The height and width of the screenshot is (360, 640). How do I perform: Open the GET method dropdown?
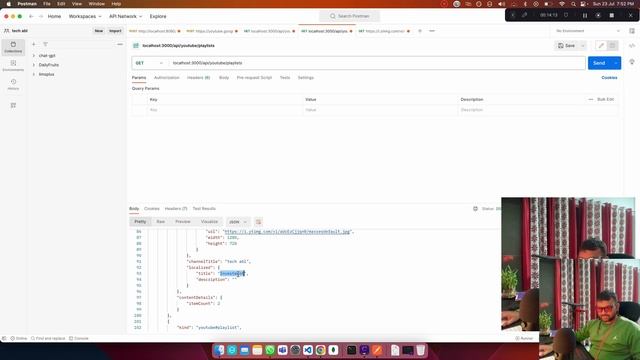tap(149, 63)
